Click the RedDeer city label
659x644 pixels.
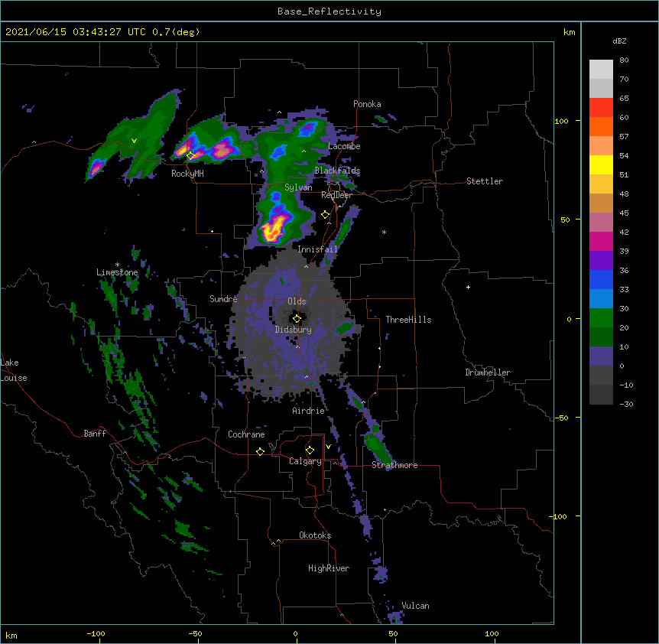[336, 195]
